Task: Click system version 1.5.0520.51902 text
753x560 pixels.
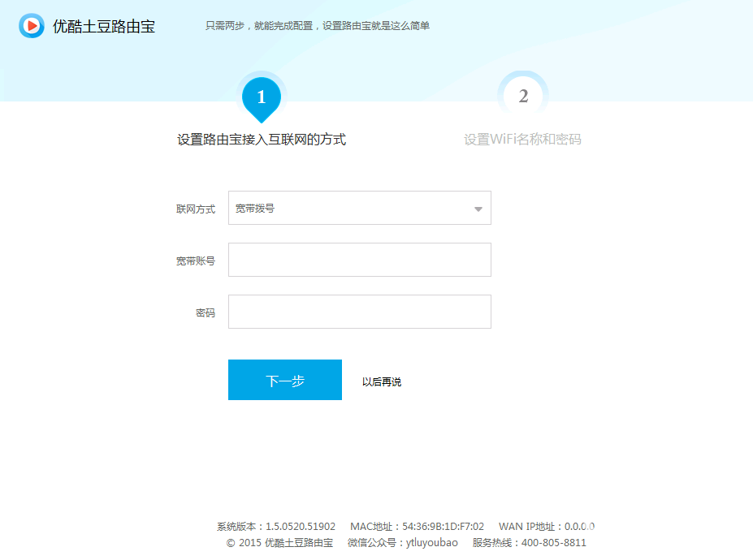Action: (275, 527)
